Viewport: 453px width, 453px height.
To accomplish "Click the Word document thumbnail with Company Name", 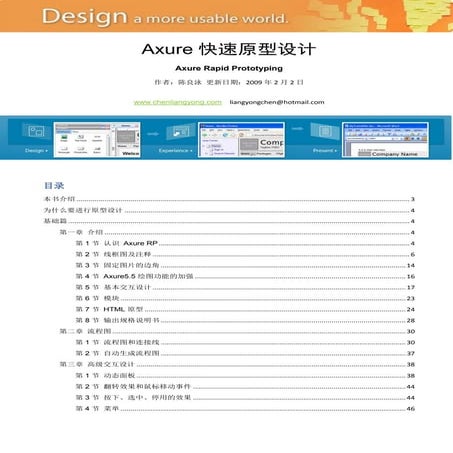I will 385,140.
